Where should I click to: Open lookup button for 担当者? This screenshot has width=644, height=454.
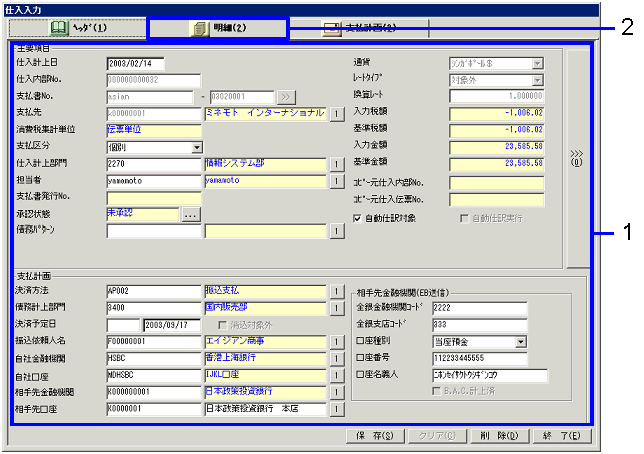coord(337,181)
